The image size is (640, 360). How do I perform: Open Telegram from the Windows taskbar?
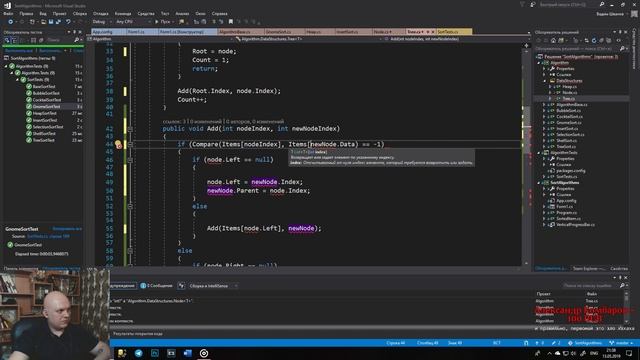click(x=139, y=353)
